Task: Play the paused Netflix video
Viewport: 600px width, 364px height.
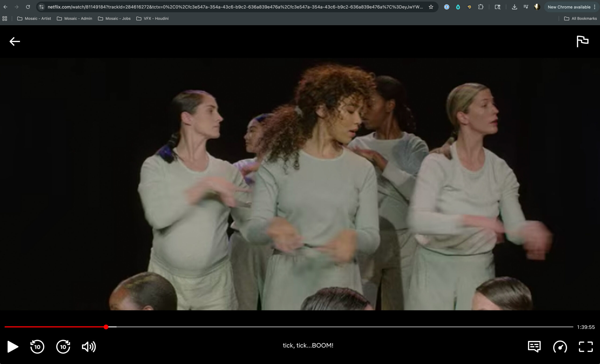Action: coord(13,346)
